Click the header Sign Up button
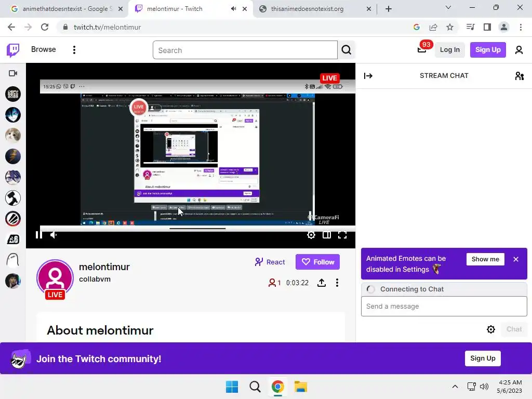Viewport: 532px width, 399px height. tap(487, 50)
